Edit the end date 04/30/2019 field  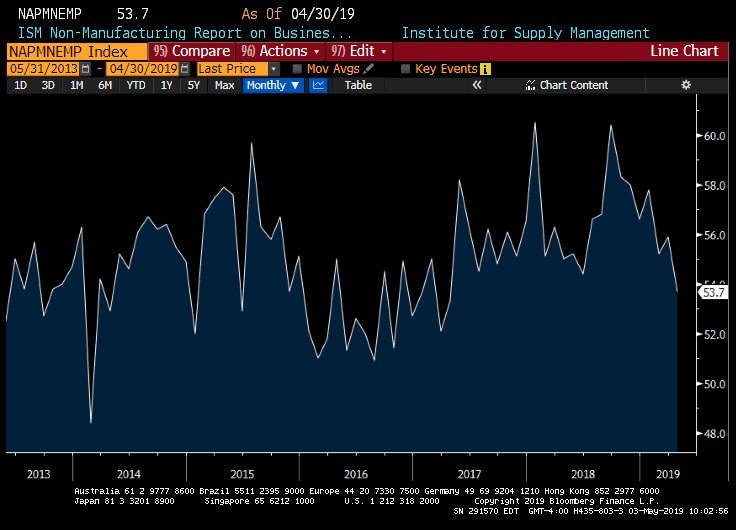[144, 69]
